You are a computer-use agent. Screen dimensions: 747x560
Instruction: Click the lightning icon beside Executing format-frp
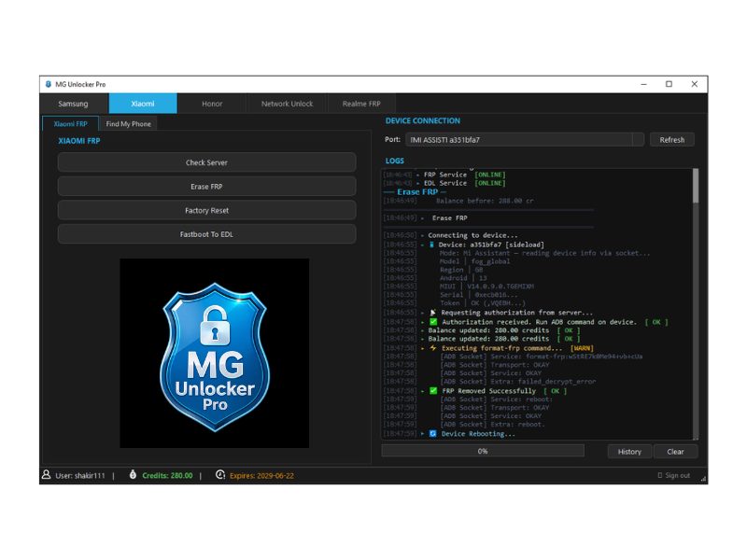click(433, 348)
